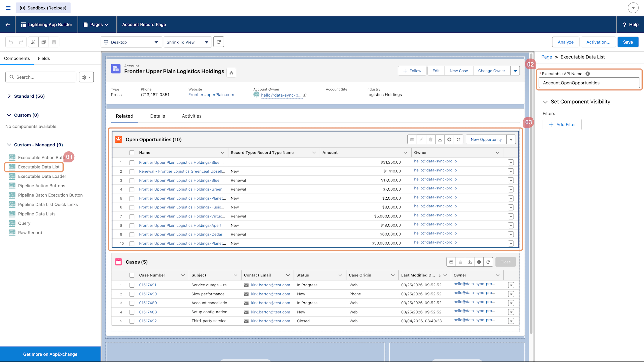Open row actions dropdown for case 01517490

click(x=511, y=294)
